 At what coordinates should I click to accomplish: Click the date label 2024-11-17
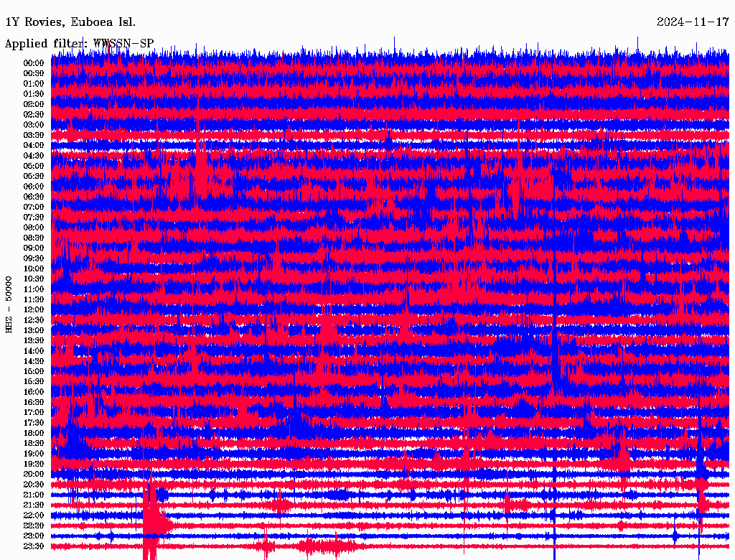693,22
